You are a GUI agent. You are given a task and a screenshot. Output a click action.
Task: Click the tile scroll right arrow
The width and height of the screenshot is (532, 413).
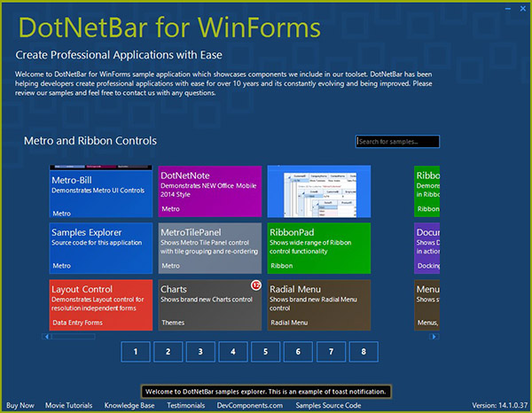coord(434,337)
